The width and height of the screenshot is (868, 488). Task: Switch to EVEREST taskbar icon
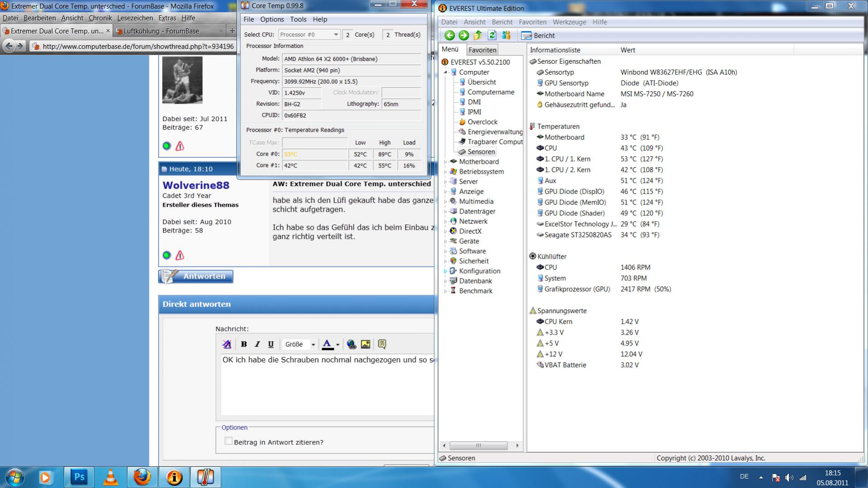click(x=174, y=477)
